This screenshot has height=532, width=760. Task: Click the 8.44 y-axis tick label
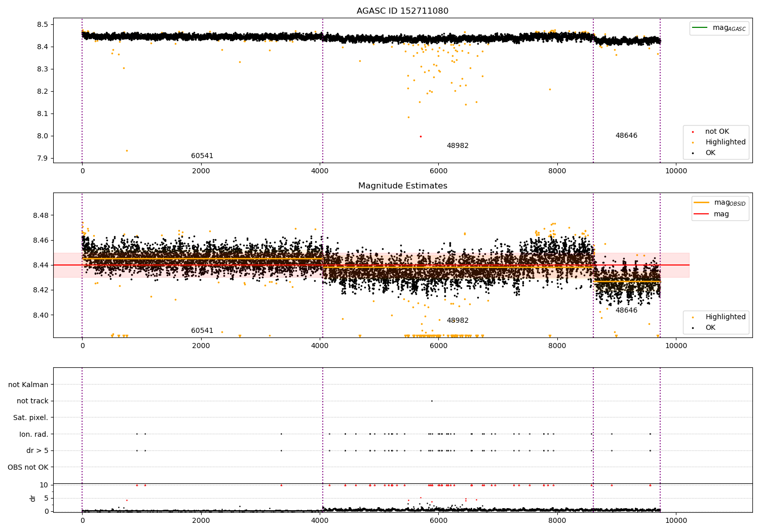pos(41,265)
